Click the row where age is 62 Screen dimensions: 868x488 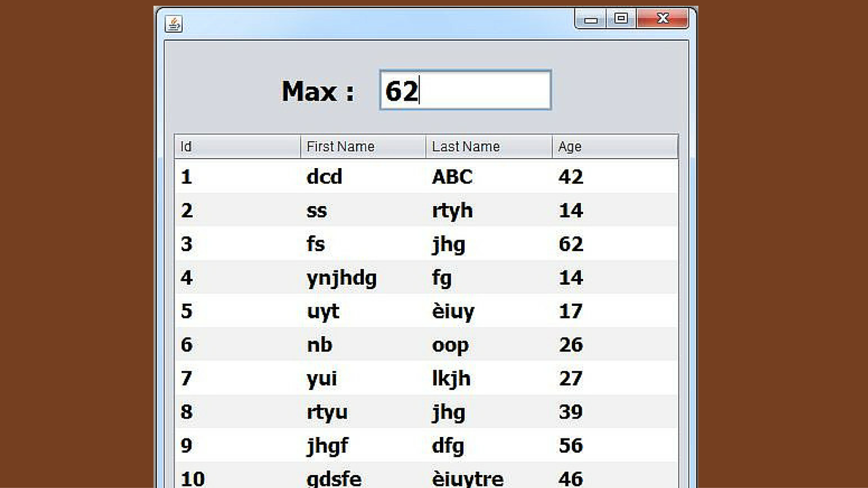(x=380, y=244)
